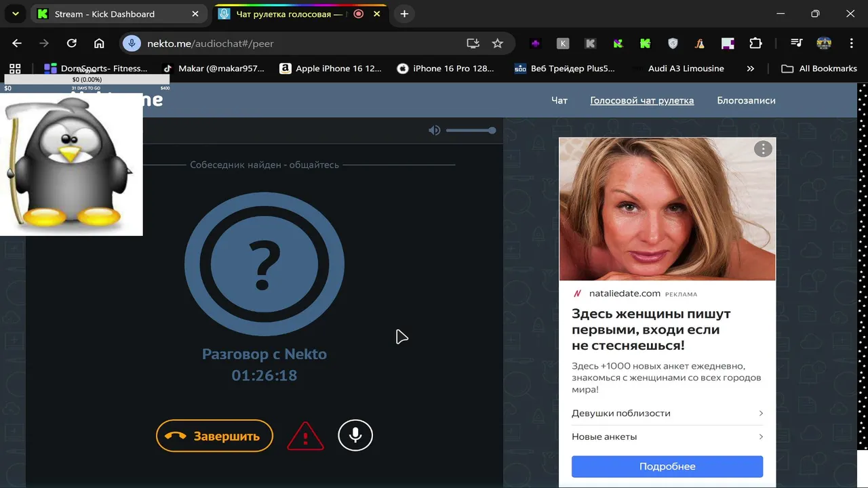Open Веб Трейдер Plus5 bookmark
The width and height of the screenshot is (868, 488).
[x=565, y=68]
